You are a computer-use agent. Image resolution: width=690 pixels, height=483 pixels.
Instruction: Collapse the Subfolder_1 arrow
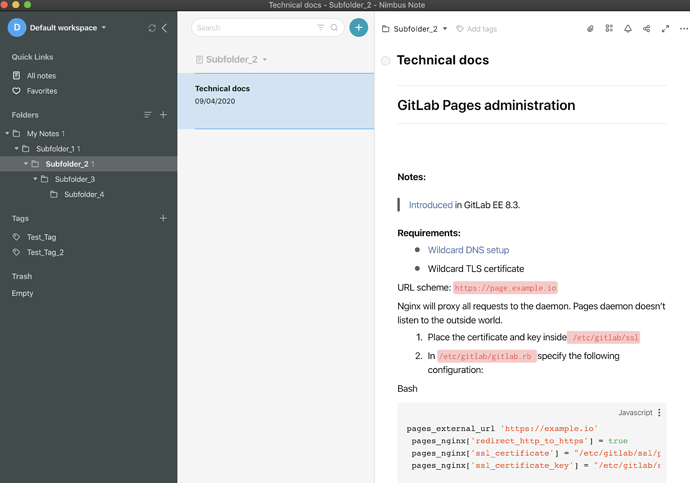[16, 149]
